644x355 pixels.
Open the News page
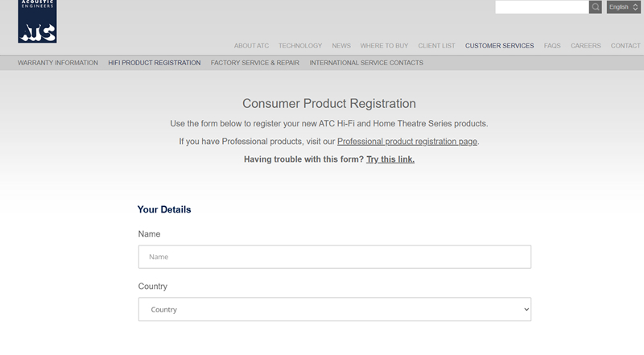point(341,46)
